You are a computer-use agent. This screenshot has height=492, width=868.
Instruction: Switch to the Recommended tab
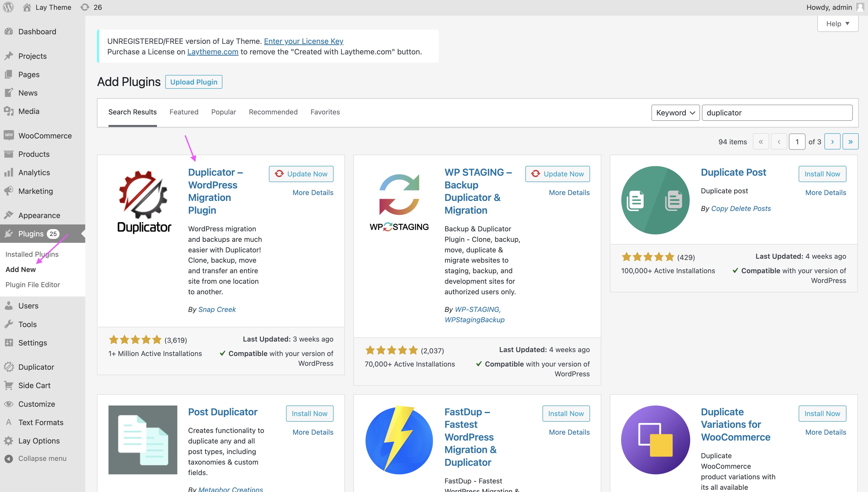pyautogui.click(x=273, y=112)
